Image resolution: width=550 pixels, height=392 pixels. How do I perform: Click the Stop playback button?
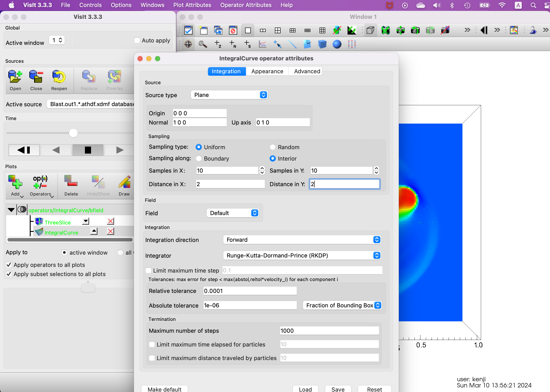pos(88,150)
